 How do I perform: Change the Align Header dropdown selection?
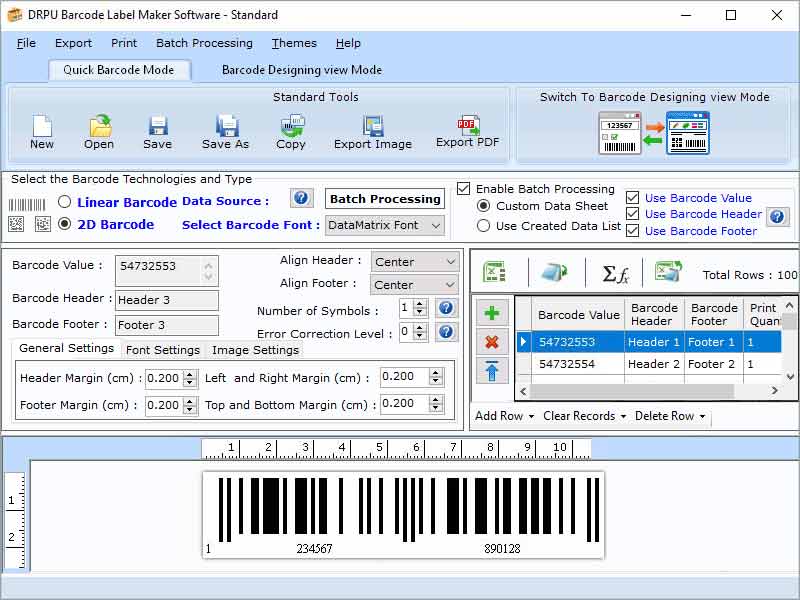coord(415,261)
